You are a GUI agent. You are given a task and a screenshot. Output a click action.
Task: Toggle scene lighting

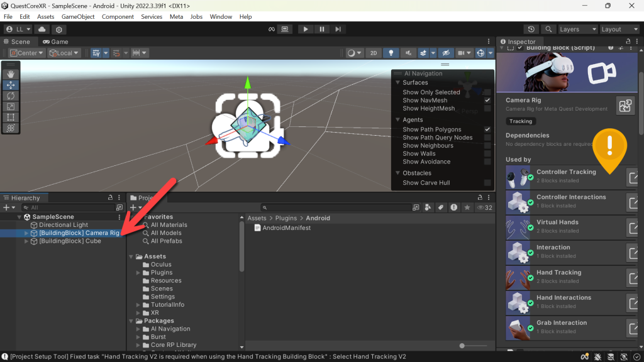(391, 53)
